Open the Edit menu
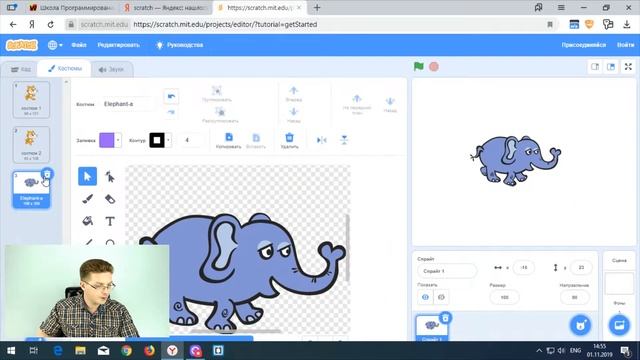640x360 pixels. pyautogui.click(x=118, y=45)
